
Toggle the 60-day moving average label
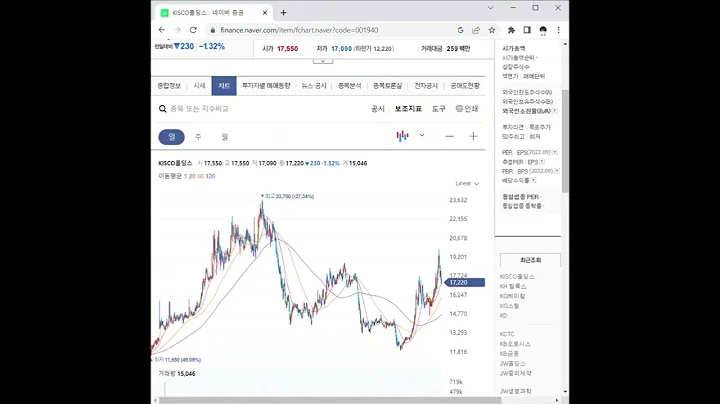click(200, 176)
